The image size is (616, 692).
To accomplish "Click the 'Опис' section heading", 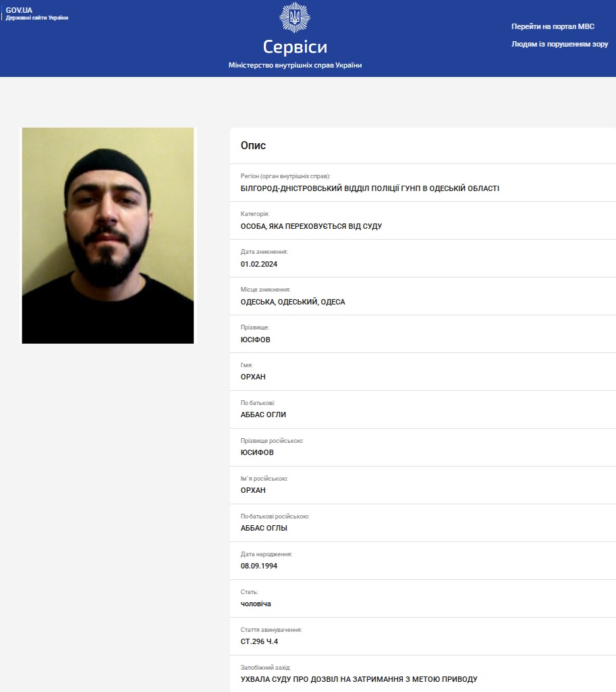I will (x=253, y=146).
